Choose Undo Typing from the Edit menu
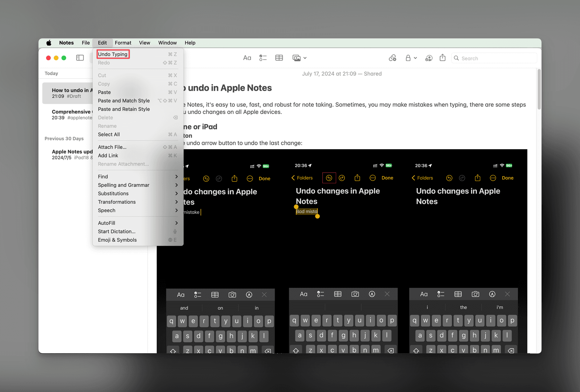The image size is (580, 392). point(113,54)
